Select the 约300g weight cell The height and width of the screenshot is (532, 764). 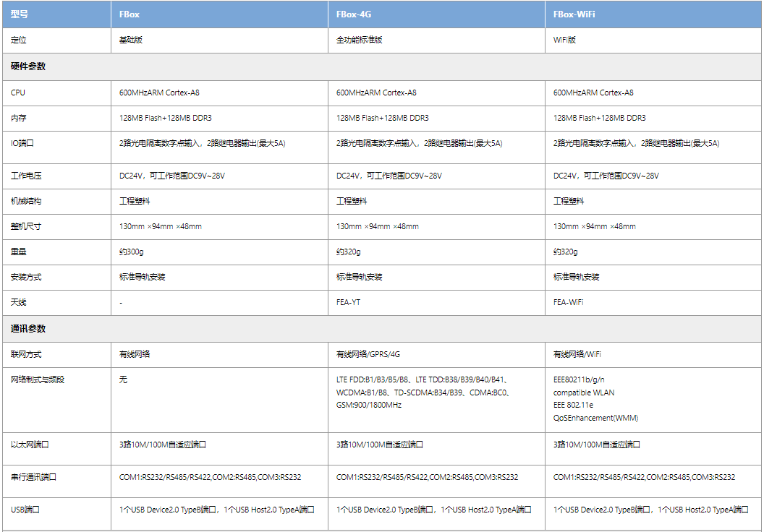pos(132,252)
